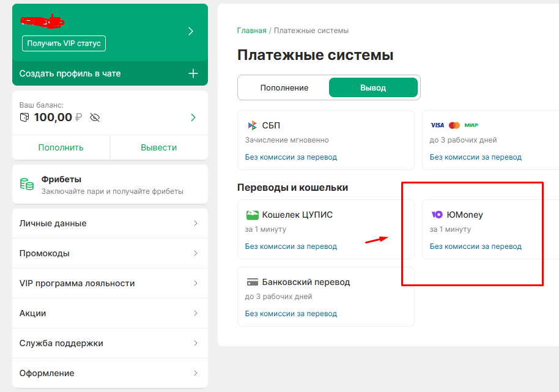Select the ЮMoney title text
Screen dimensions: 559x392
465,215
